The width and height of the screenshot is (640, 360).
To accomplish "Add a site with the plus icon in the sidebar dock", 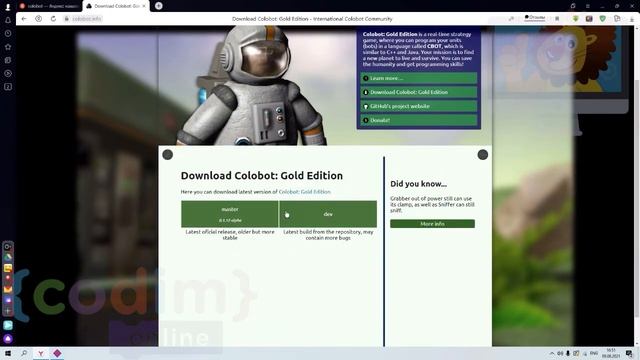I will [8, 311].
